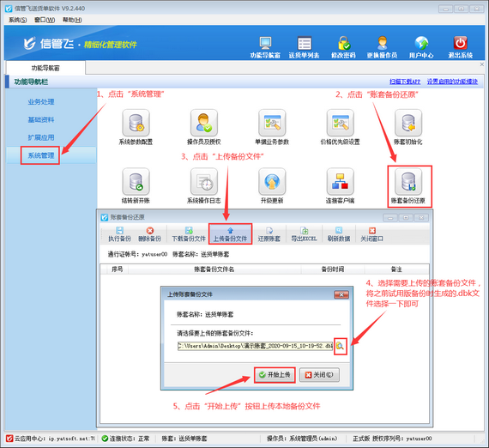The height and width of the screenshot is (448, 489).
Task: Click 导出EXCEL toolbar button
Action: click(x=304, y=234)
